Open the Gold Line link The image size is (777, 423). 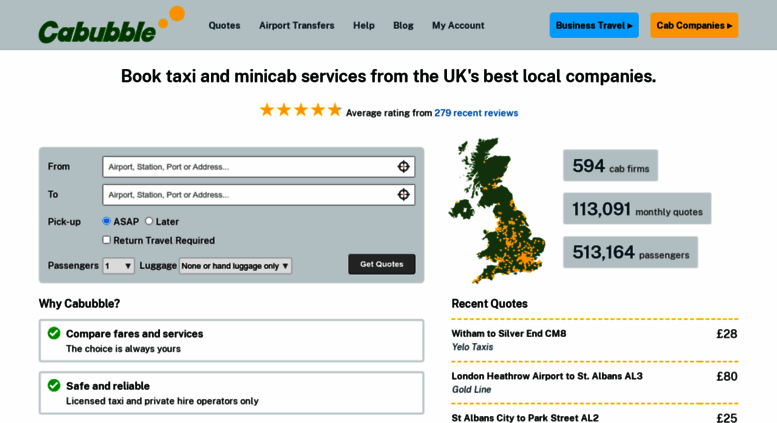pos(471,390)
